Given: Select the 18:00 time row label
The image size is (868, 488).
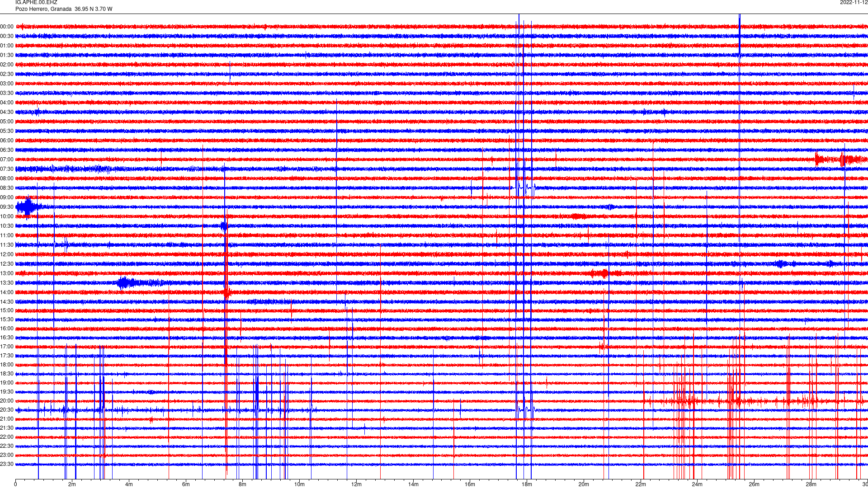Looking at the screenshot, I should (x=7, y=365).
